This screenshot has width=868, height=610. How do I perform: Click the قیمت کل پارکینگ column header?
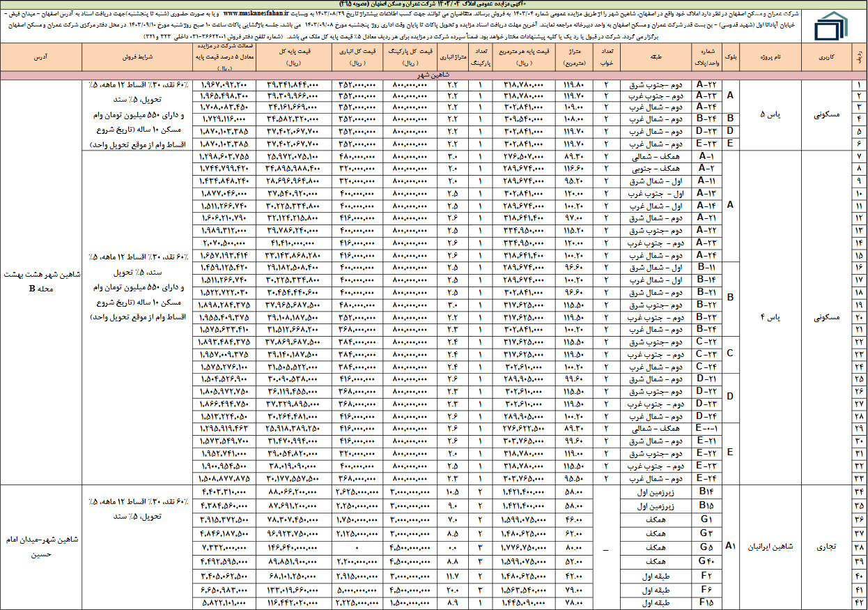coord(409,56)
